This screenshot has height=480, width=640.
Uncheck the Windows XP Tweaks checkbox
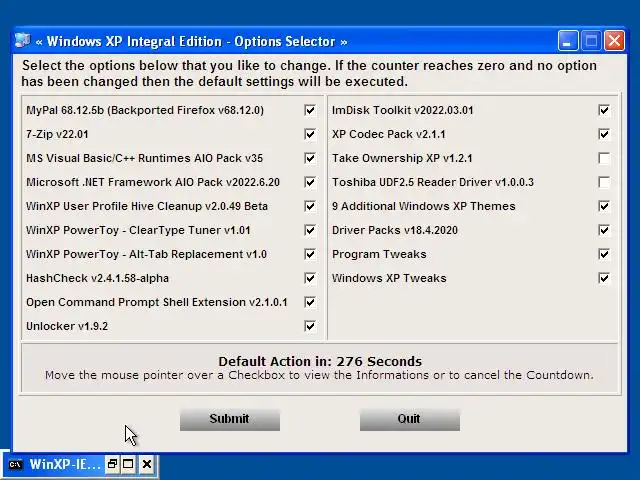604,278
